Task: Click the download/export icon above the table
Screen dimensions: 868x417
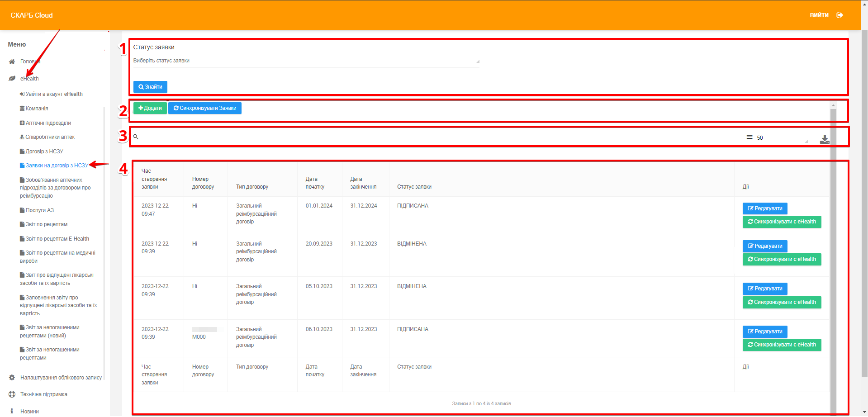Action: (x=824, y=139)
